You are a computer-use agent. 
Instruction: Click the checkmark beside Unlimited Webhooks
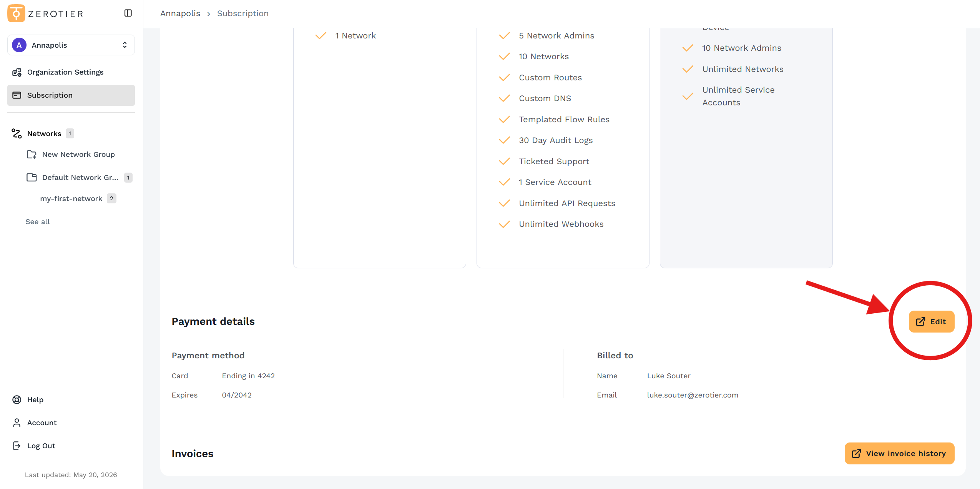pyautogui.click(x=505, y=224)
